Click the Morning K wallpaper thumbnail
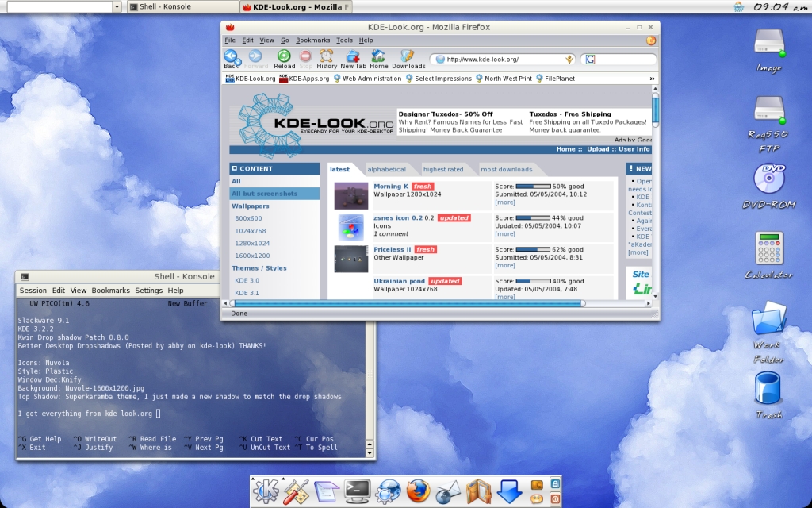The image size is (812, 508). [x=351, y=196]
